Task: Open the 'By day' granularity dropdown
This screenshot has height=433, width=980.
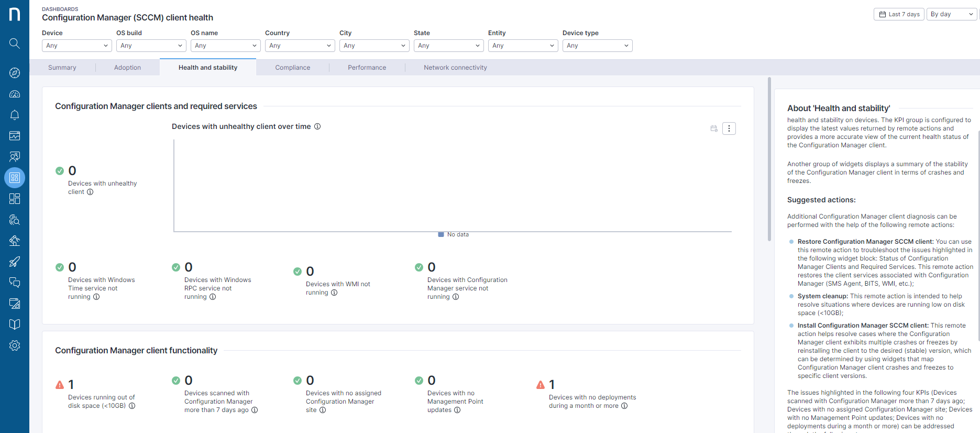Action: click(952, 14)
